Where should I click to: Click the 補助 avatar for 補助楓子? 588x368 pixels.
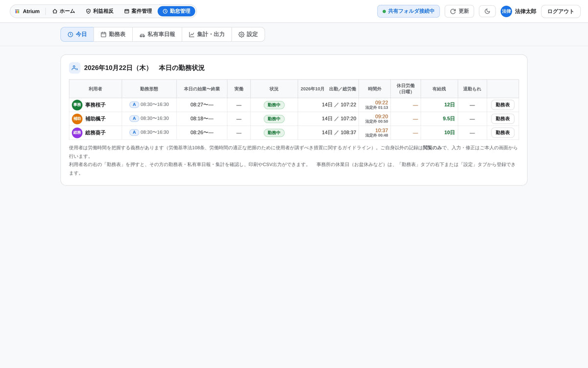(77, 119)
